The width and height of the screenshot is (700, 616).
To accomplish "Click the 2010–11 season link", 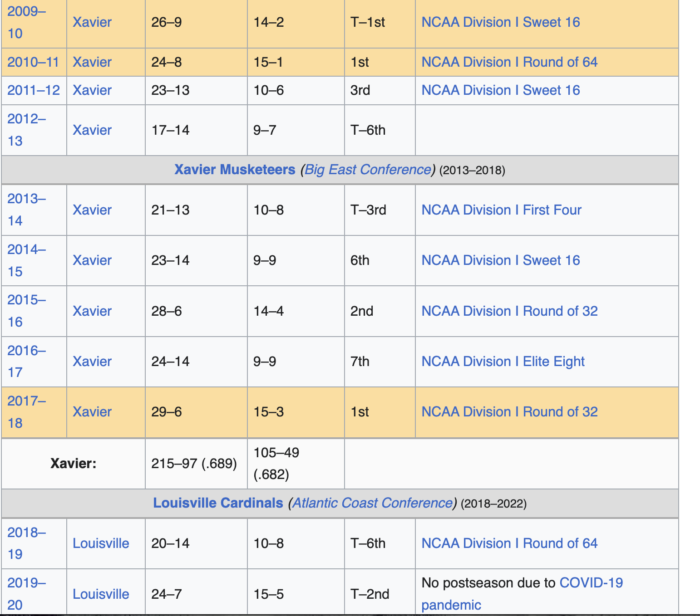I will tap(33, 62).
